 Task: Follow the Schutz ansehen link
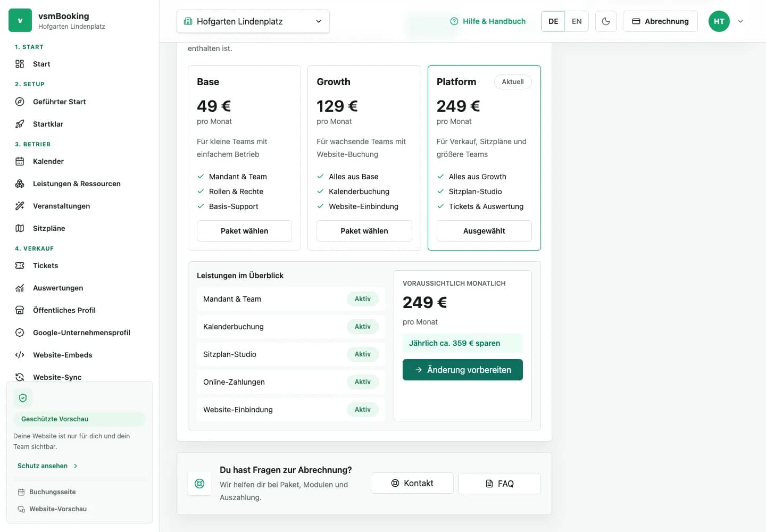tap(48, 466)
